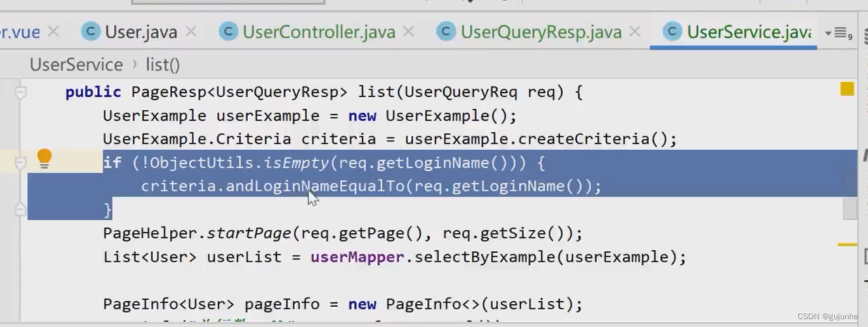Click the list() breadcrumb

coord(162,64)
